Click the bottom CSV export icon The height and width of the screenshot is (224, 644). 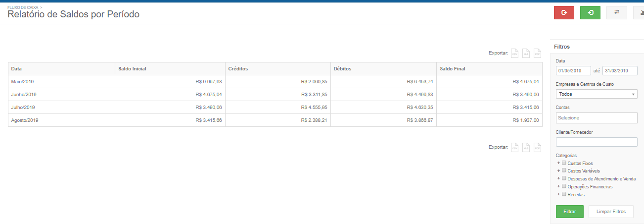(x=515, y=147)
